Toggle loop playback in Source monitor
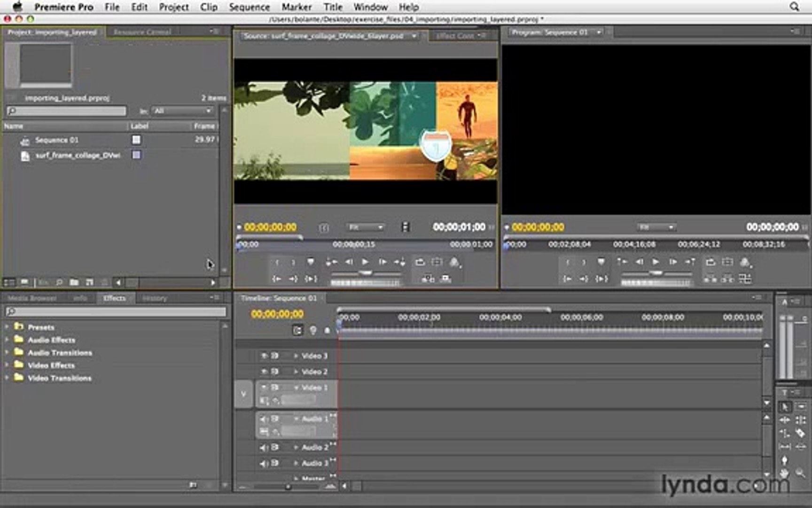 click(420, 262)
